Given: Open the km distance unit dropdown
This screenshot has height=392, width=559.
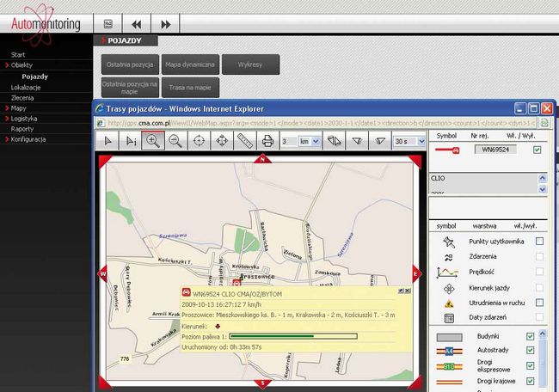Looking at the screenshot, I should coord(315,141).
